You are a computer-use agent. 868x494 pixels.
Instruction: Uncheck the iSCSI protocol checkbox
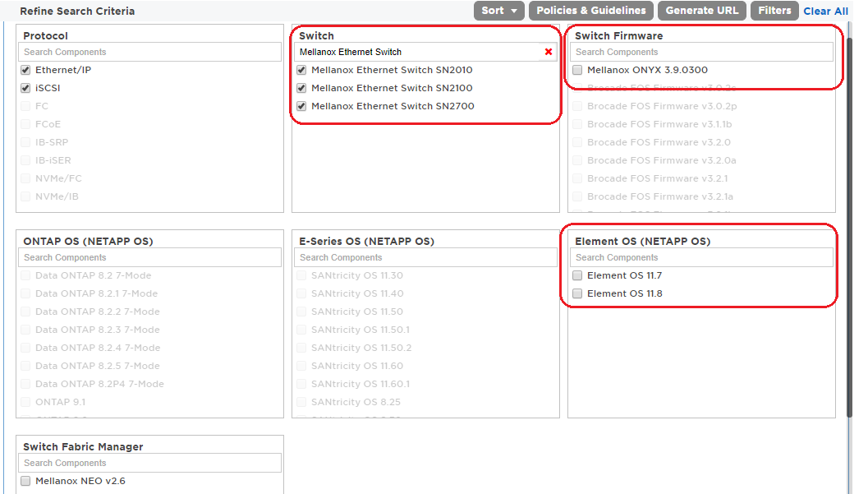click(25, 88)
